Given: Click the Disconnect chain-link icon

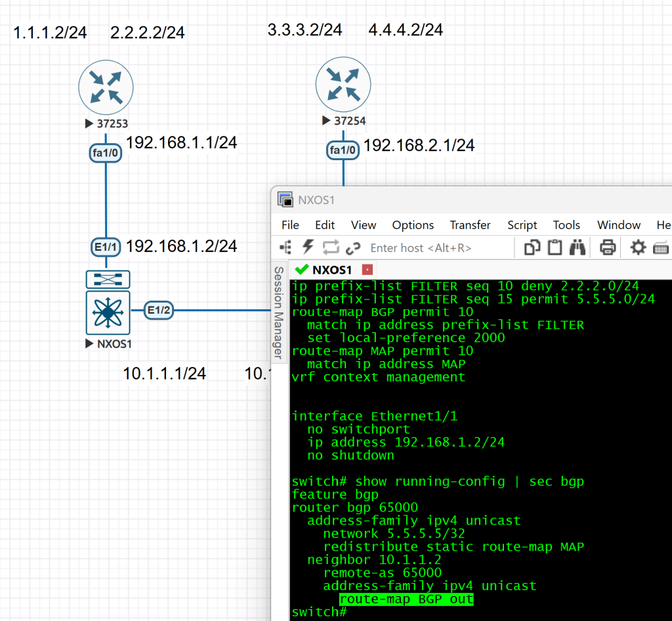Looking at the screenshot, I should [x=353, y=247].
